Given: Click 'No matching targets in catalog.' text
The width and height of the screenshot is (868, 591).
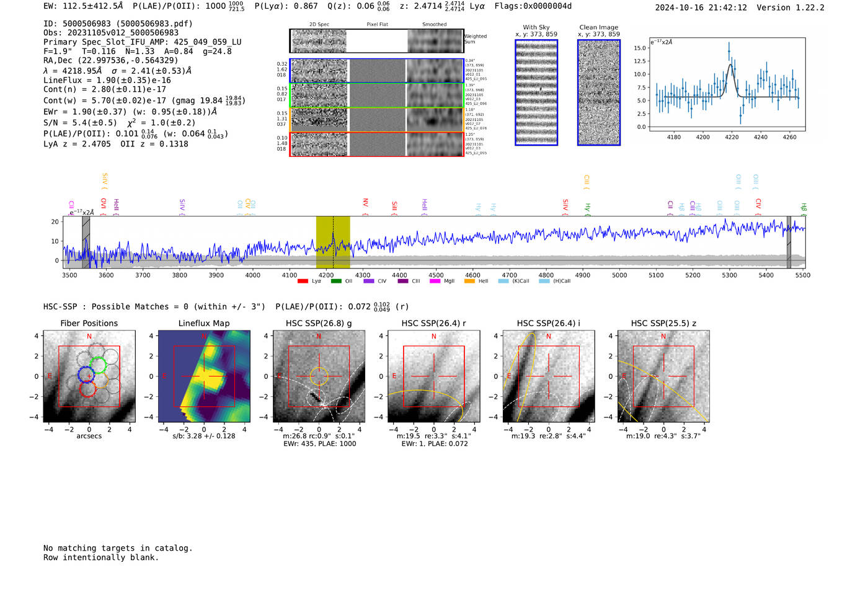Looking at the screenshot, I should [x=118, y=548].
